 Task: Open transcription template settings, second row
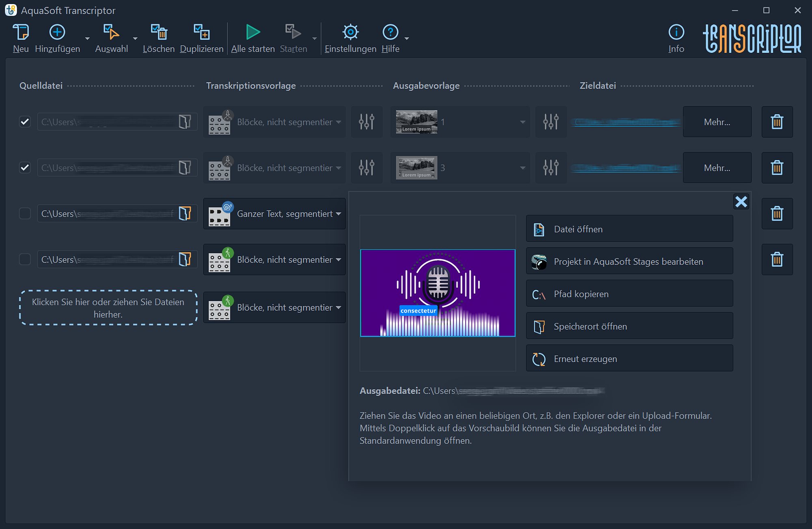[367, 167]
